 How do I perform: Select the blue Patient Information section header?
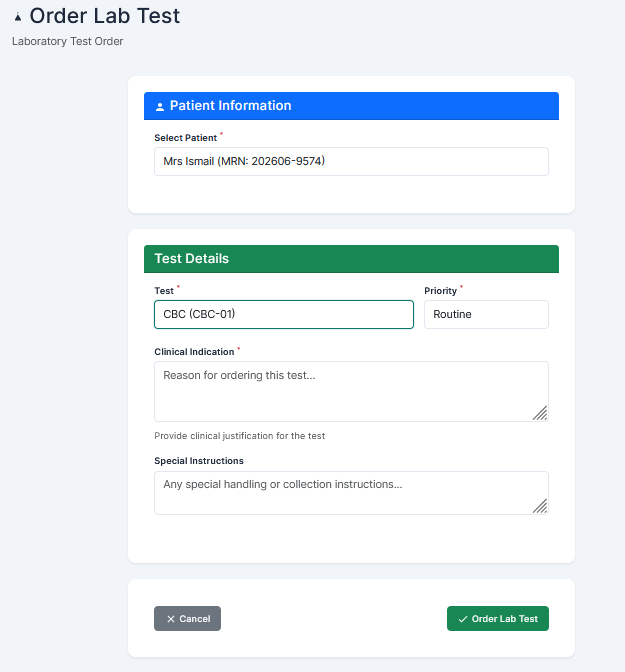point(351,106)
